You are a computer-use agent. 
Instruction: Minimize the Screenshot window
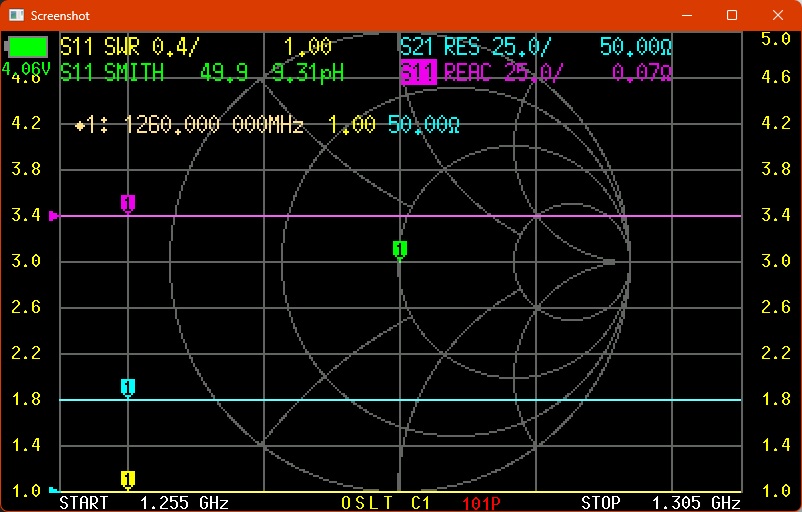point(686,15)
